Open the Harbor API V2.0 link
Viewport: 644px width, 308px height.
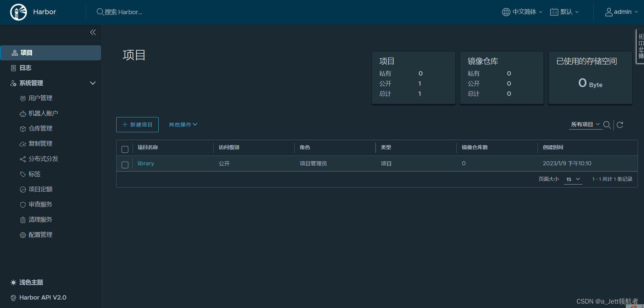pos(43,298)
